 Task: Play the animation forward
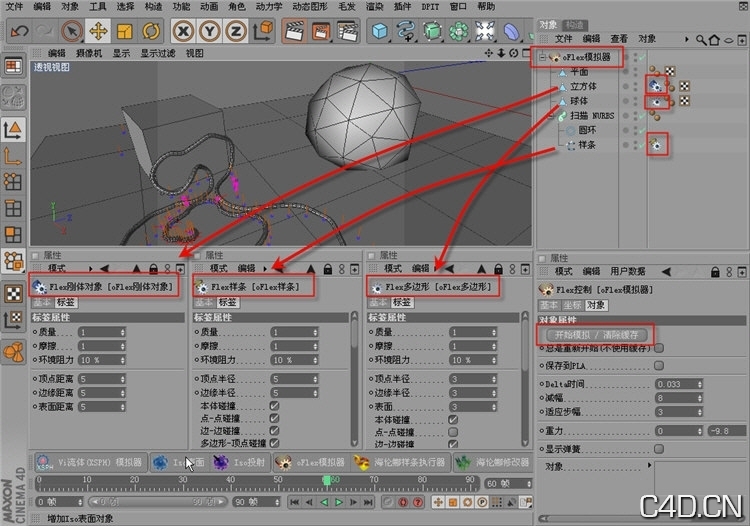click(339, 502)
